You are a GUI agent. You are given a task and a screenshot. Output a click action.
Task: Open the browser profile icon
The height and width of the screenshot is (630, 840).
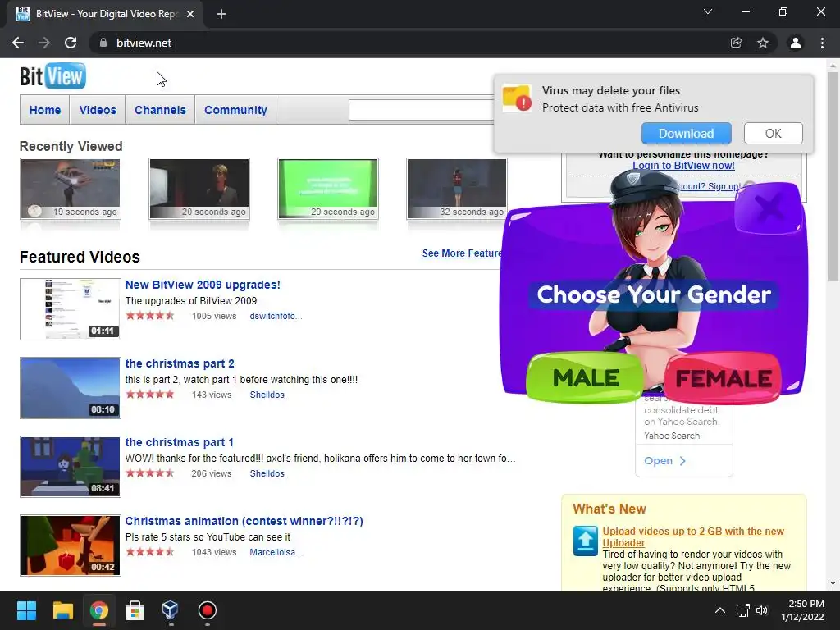(x=796, y=43)
